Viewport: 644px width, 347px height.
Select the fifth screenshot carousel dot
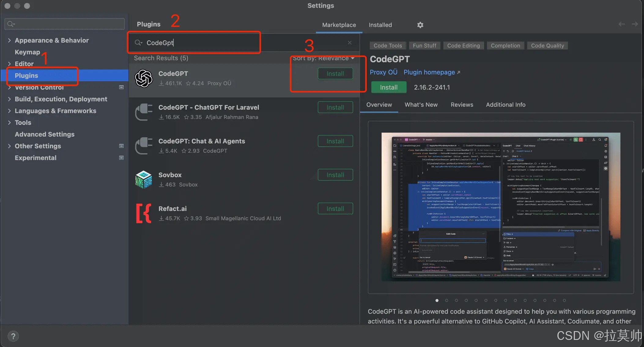(476, 301)
